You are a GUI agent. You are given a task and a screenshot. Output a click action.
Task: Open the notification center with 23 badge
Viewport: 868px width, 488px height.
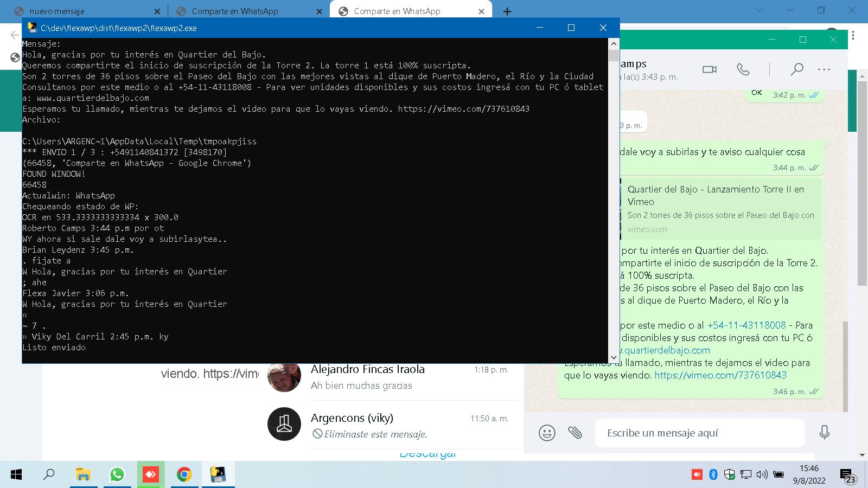click(848, 476)
